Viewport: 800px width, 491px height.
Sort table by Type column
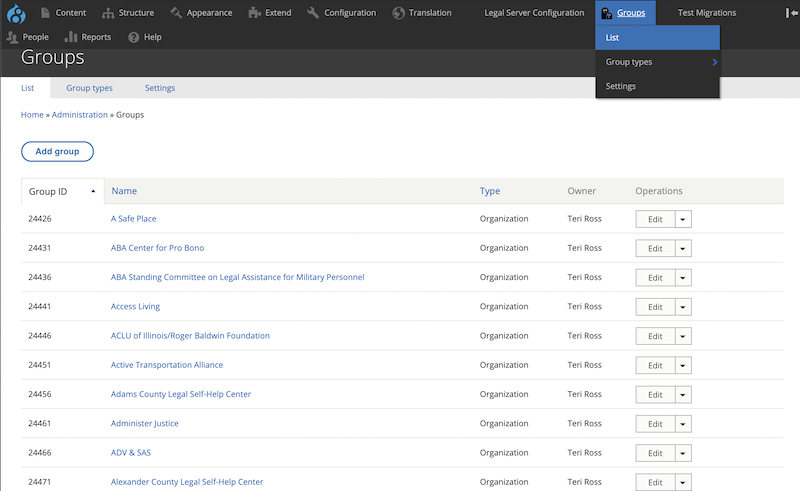[x=490, y=191]
